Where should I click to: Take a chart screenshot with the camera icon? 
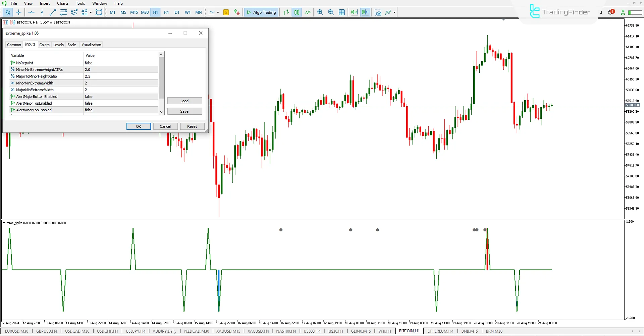point(378,12)
